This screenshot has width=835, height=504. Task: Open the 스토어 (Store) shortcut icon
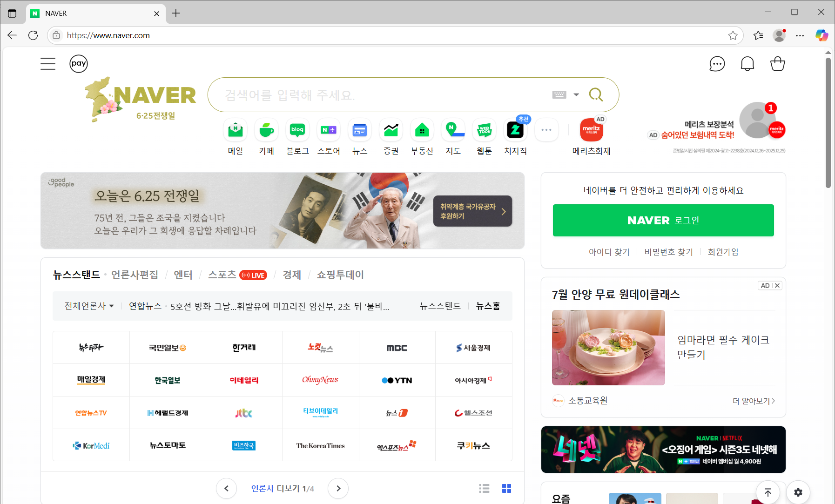(329, 130)
